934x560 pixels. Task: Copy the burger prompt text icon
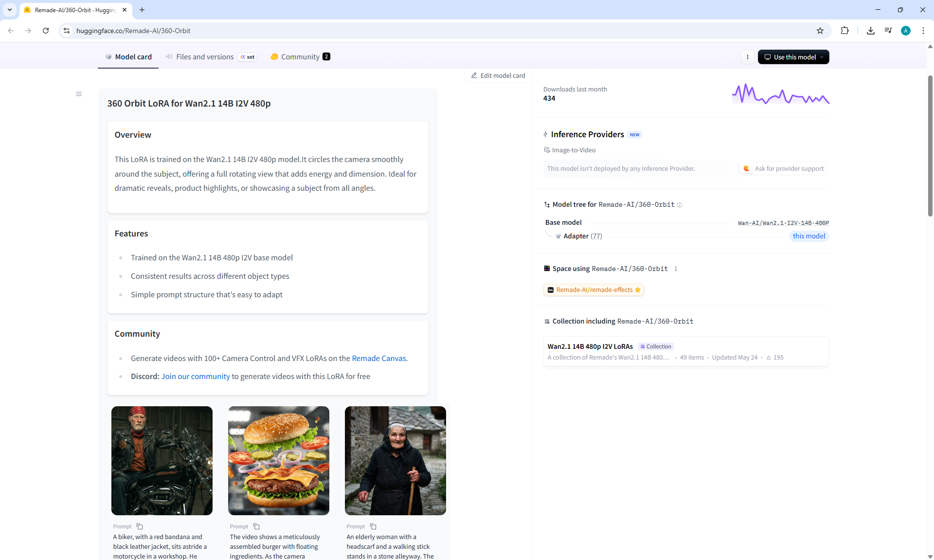(x=256, y=526)
